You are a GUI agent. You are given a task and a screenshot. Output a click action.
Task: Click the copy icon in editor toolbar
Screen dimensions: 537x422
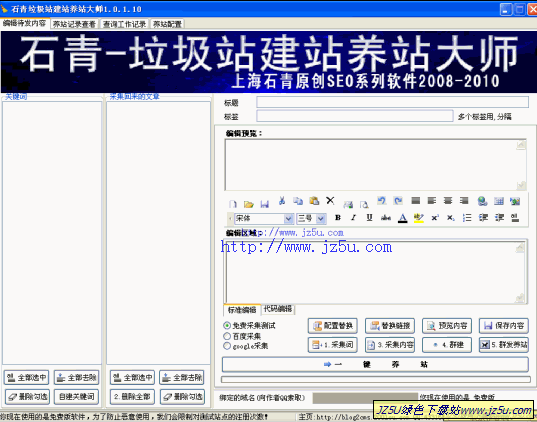tap(298, 201)
